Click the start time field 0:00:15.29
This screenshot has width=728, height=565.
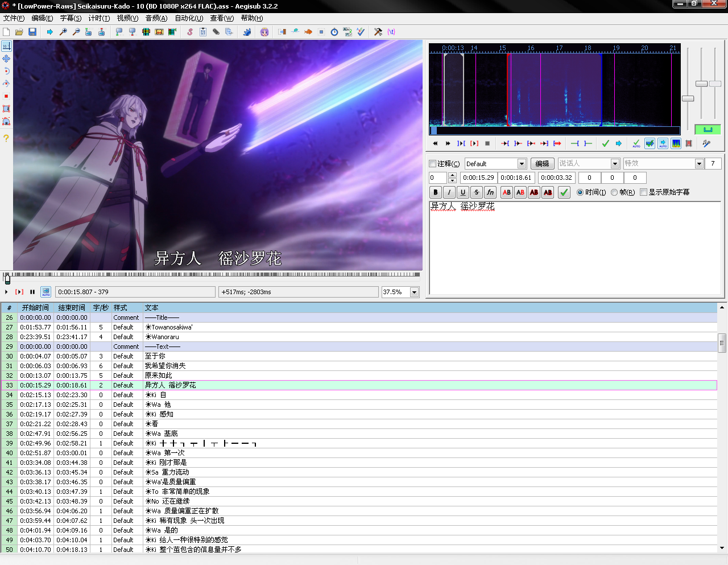[478, 178]
